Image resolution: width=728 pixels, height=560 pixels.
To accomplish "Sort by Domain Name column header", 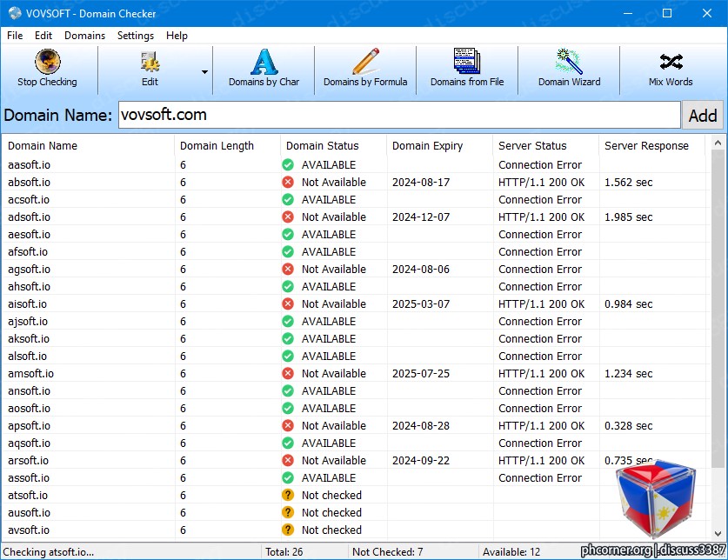I will (x=88, y=146).
